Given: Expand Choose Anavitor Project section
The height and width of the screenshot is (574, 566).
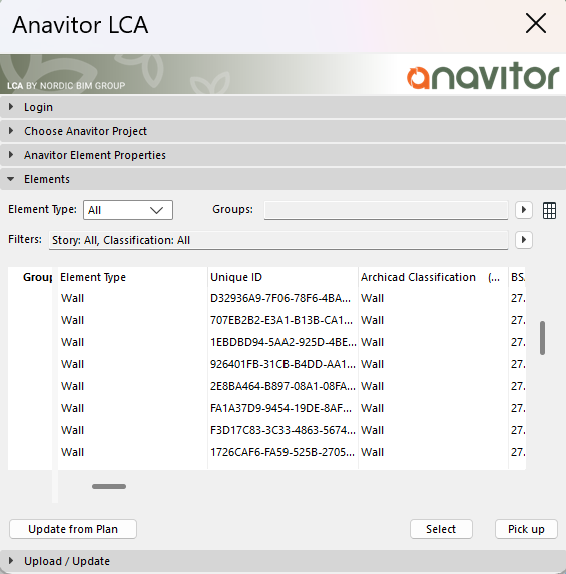Looking at the screenshot, I should point(283,131).
